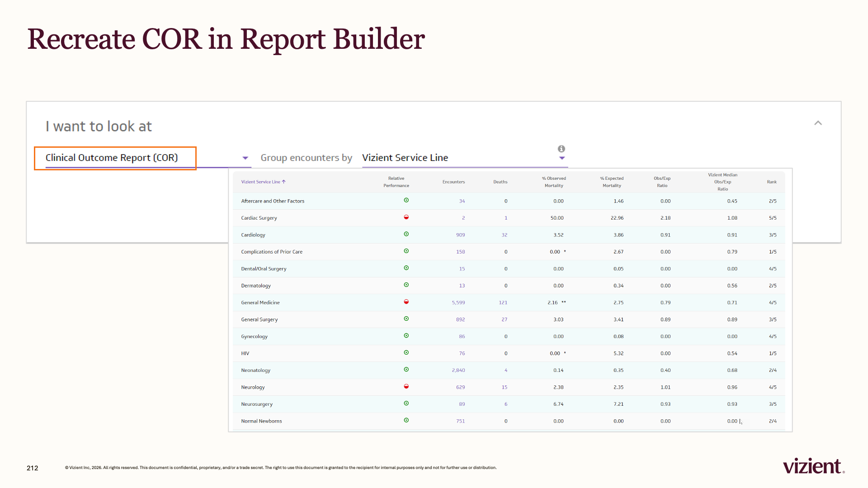Collapse the 'I want to look at' panel
This screenshot has height=488, width=868.
click(x=818, y=123)
